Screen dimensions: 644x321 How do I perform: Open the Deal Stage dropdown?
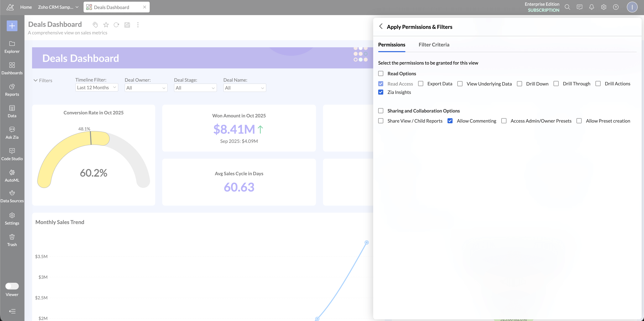point(195,88)
